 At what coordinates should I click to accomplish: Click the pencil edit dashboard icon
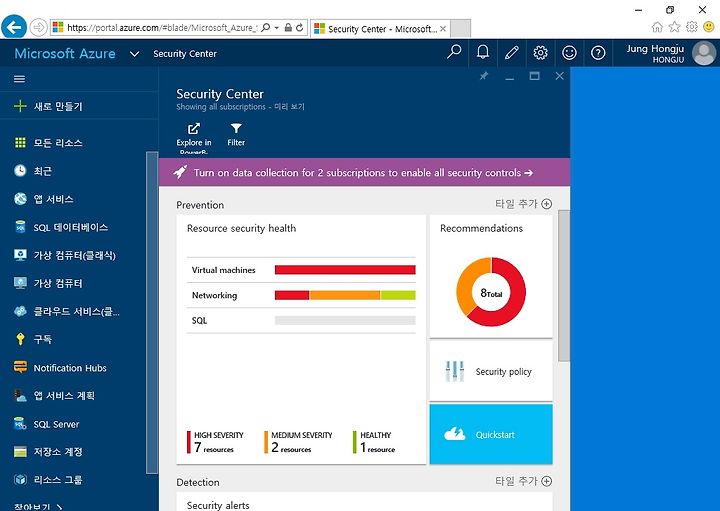pyautogui.click(x=512, y=52)
